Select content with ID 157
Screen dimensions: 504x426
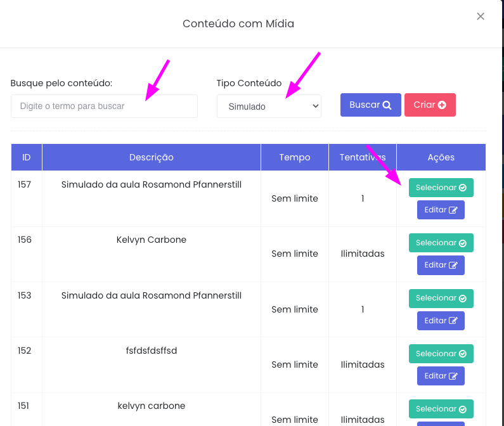(x=441, y=188)
